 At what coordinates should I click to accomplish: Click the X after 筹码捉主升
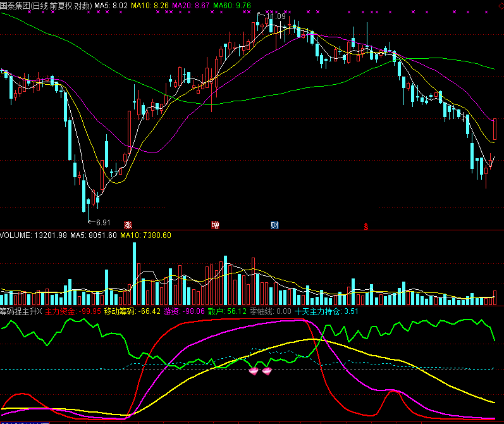point(40,311)
